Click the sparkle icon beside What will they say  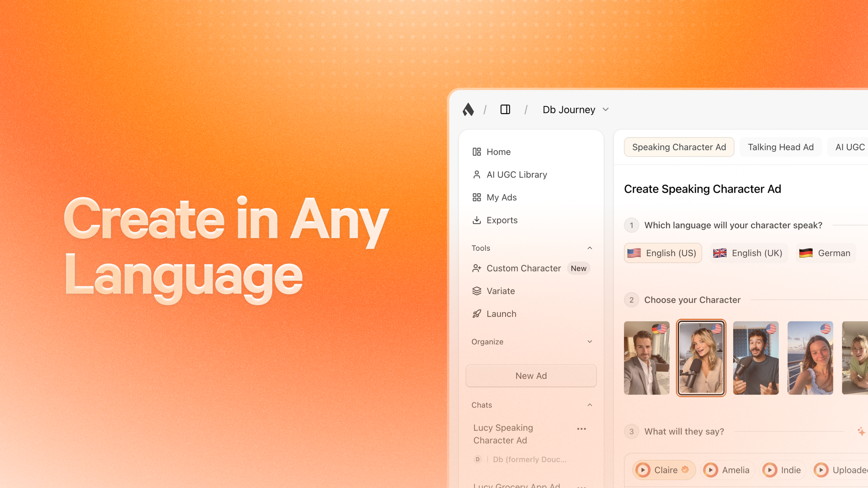[x=861, y=431]
